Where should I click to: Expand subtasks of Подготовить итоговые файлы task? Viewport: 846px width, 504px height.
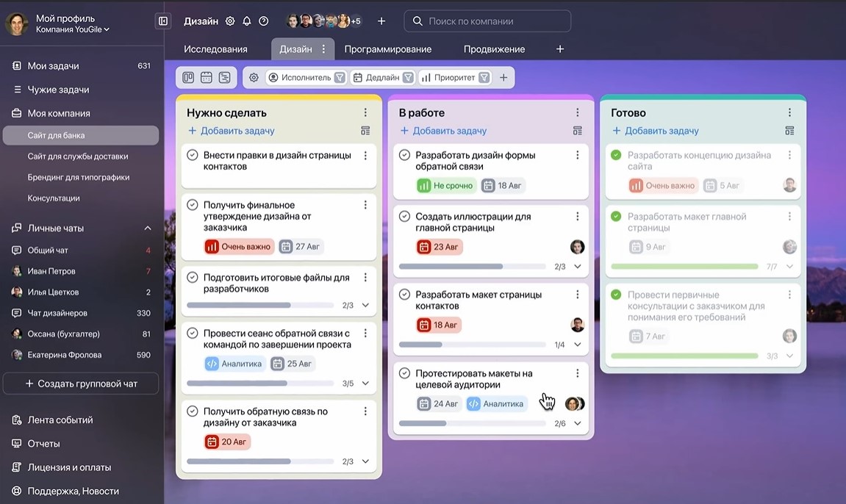click(x=365, y=305)
